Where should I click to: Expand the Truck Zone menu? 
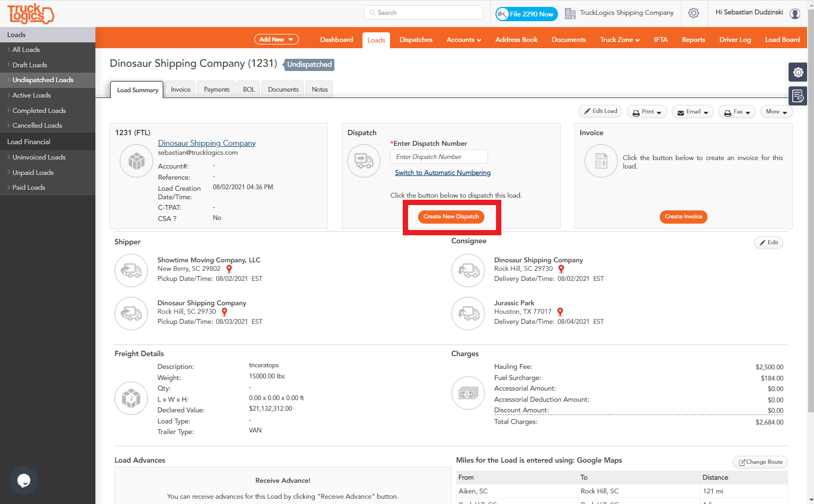pos(620,40)
